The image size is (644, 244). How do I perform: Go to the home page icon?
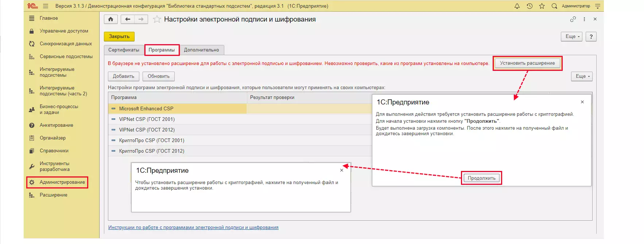(x=111, y=19)
